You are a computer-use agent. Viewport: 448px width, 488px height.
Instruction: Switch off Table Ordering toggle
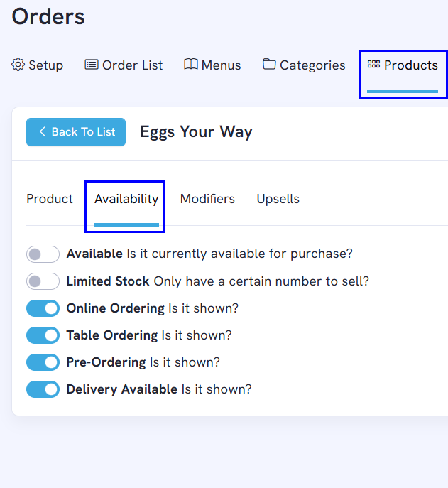(43, 335)
